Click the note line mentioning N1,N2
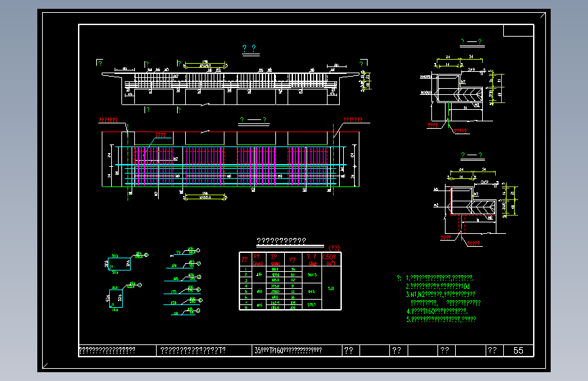 pyautogui.click(x=441, y=294)
